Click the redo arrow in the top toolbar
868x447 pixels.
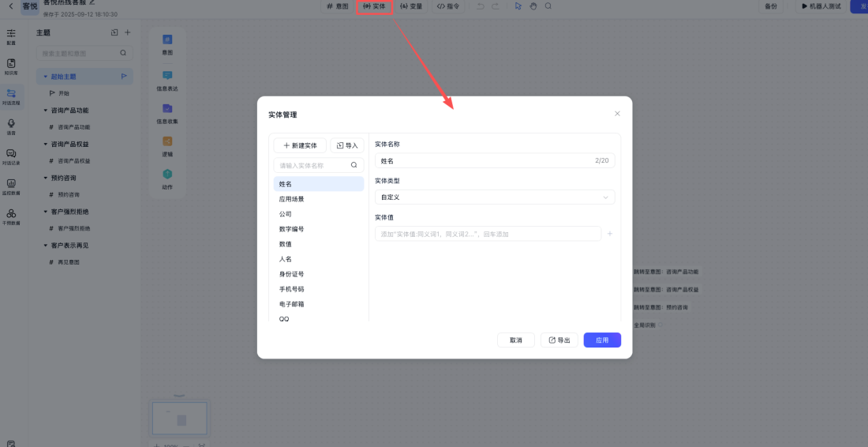[x=496, y=6]
